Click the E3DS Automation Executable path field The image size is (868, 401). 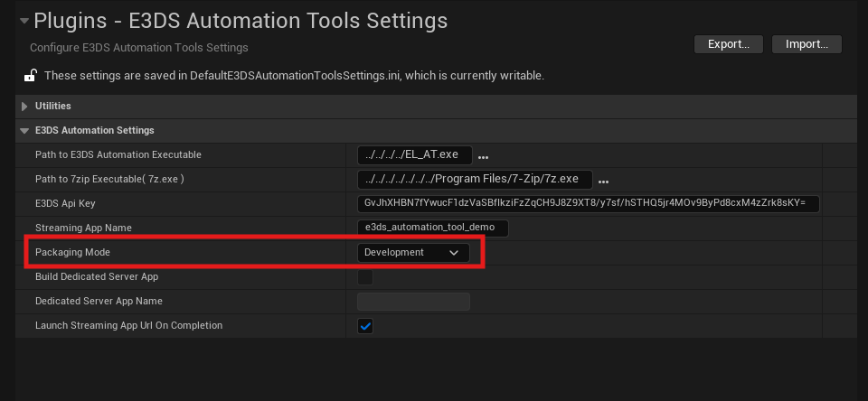click(x=413, y=155)
